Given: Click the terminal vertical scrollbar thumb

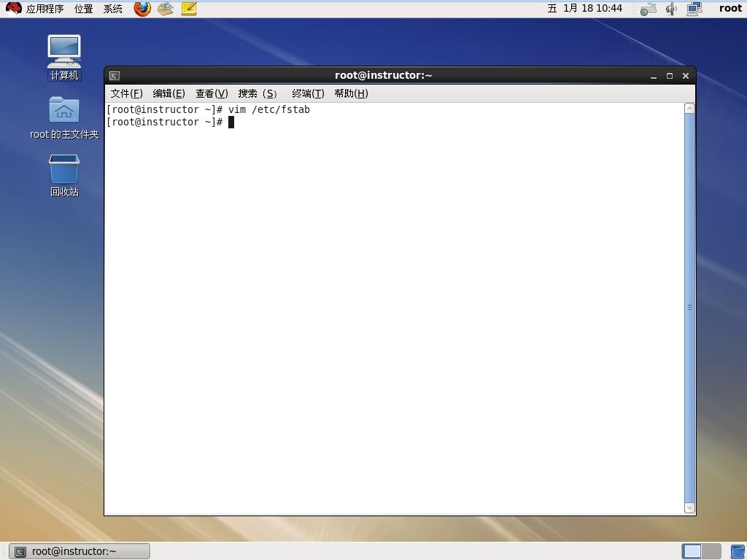Looking at the screenshot, I should click(x=689, y=308).
